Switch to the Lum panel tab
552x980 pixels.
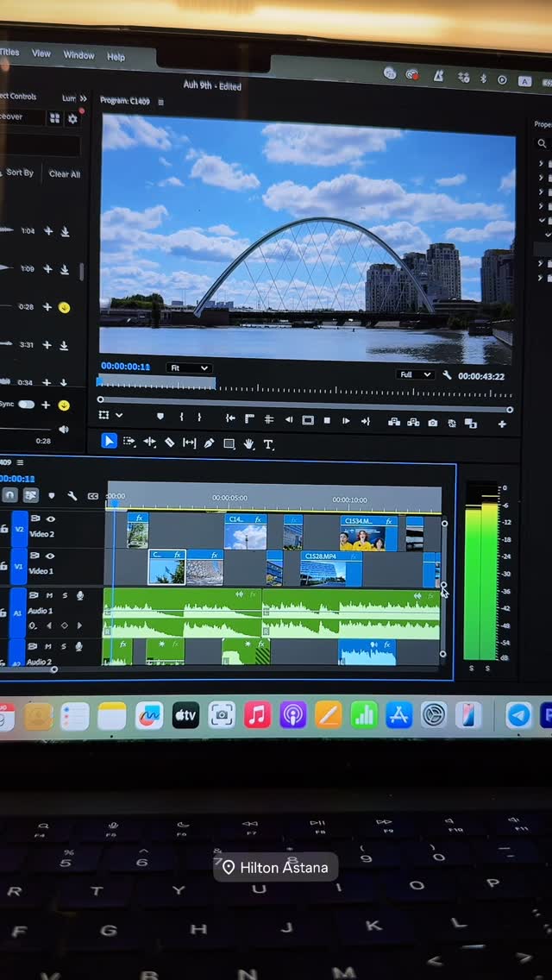click(x=68, y=98)
